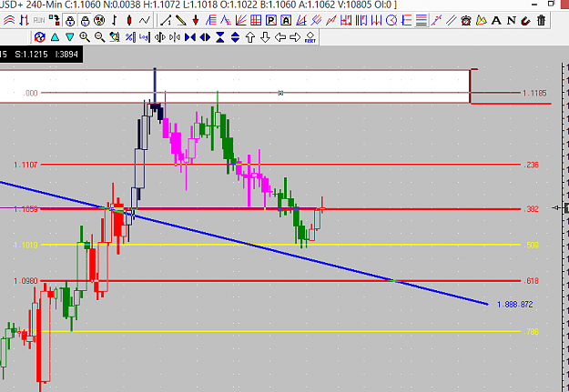Open the alarm clock alert tool
This screenshot has width=569, height=392.
[x=466, y=20]
